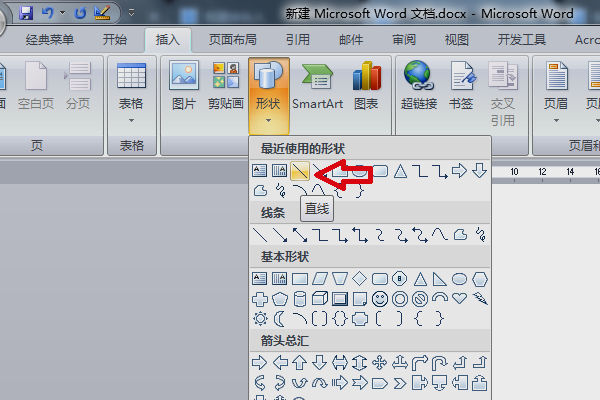Go to the 邮件 tab

pyautogui.click(x=351, y=40)
